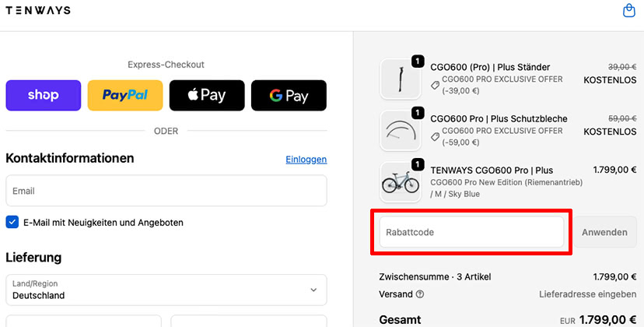The height and width of the screenshot is (327, 644).
Task: Focus the Email input field
Action: click(166, 191)
